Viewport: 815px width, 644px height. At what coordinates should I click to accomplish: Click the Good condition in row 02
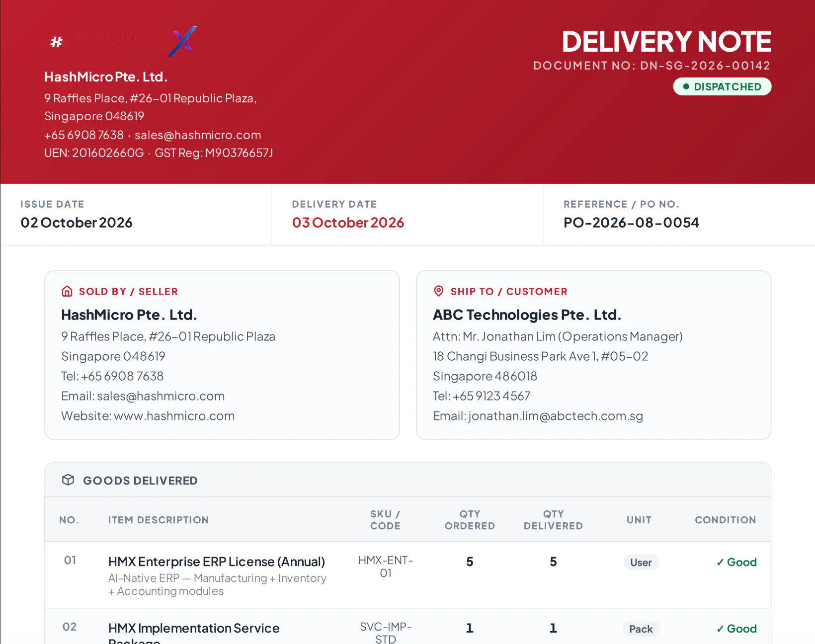(736, 629)
